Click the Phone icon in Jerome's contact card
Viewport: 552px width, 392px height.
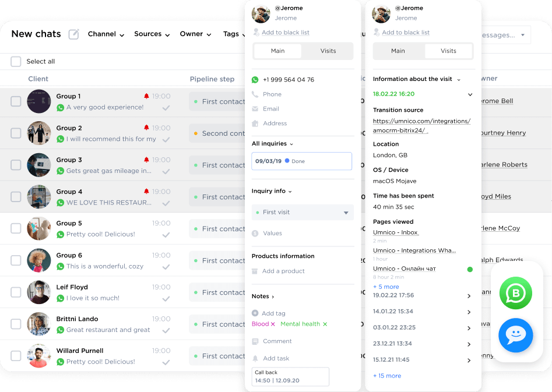(x=257, y=94)
